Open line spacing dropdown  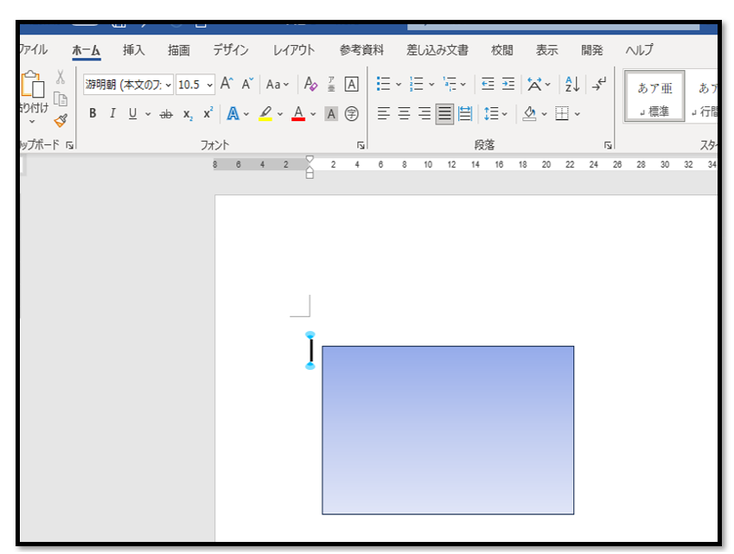(495, 113)
